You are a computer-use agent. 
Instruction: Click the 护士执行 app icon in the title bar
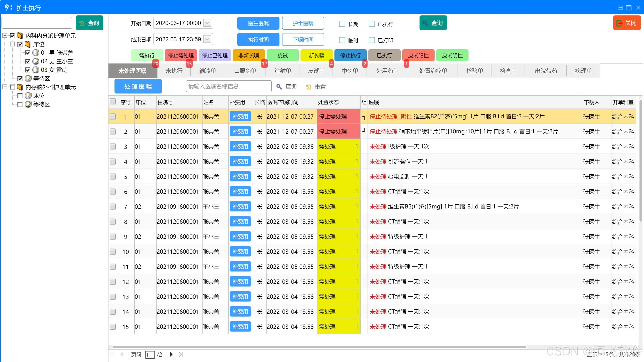tap(9, 8)
